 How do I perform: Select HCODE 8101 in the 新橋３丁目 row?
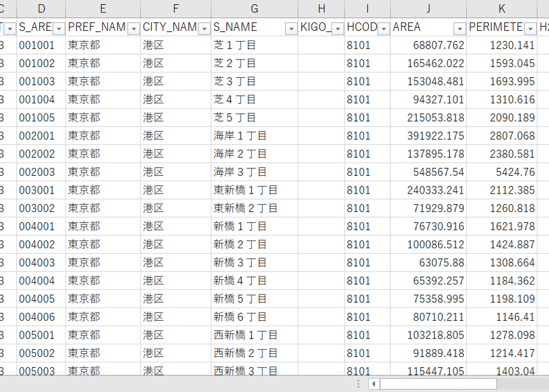(x=367, y=263)
